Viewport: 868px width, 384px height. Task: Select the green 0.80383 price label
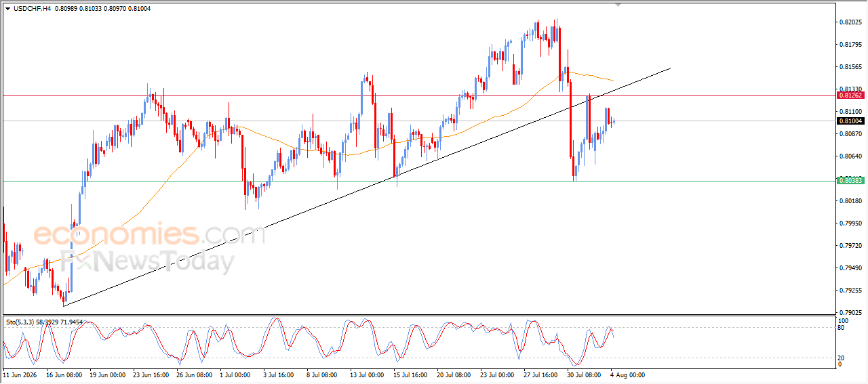point(850,180)
